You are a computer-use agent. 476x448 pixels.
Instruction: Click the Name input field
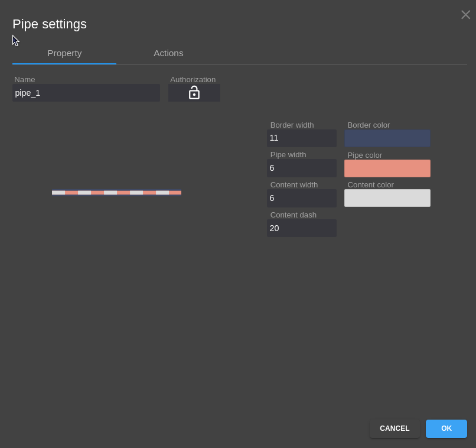point(86,93)
